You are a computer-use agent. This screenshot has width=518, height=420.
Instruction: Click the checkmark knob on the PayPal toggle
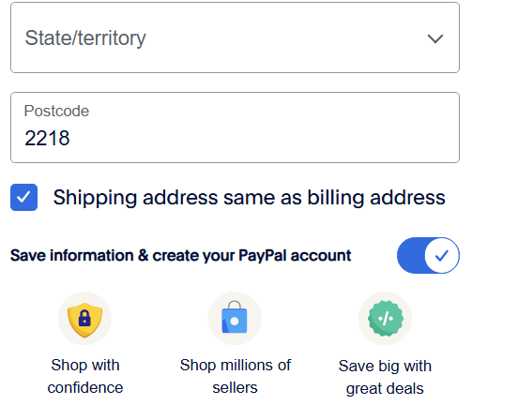[x=442, y=255]
